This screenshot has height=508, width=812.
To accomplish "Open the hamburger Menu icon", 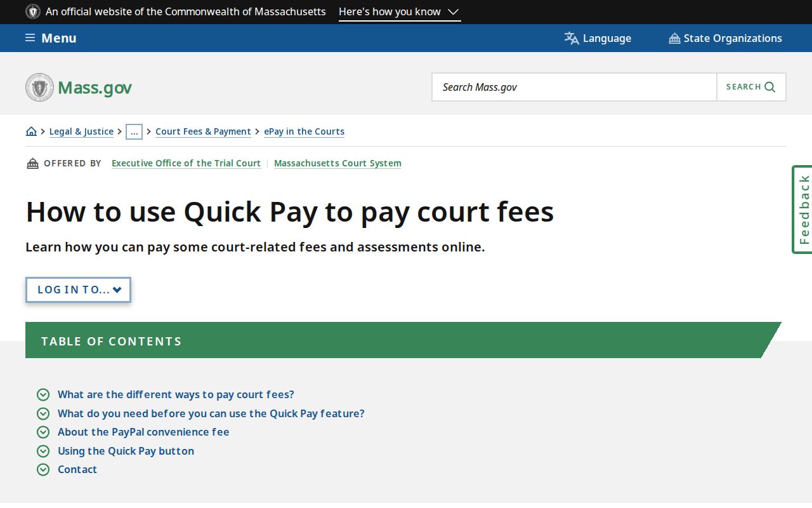I will coord(30,38).
